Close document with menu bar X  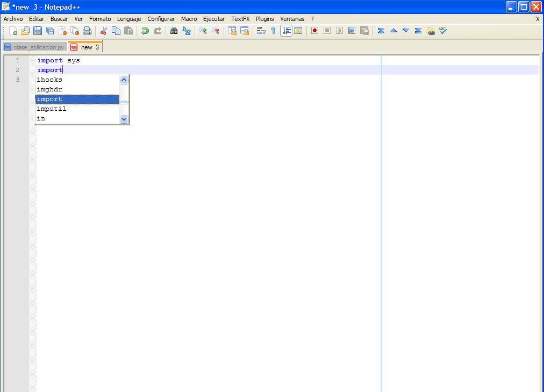[x=538, y=19]
